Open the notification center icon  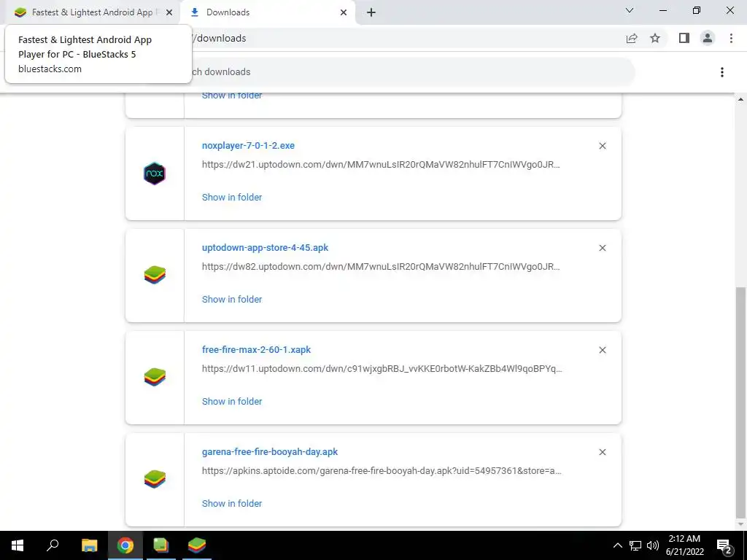tap(724, 545)
